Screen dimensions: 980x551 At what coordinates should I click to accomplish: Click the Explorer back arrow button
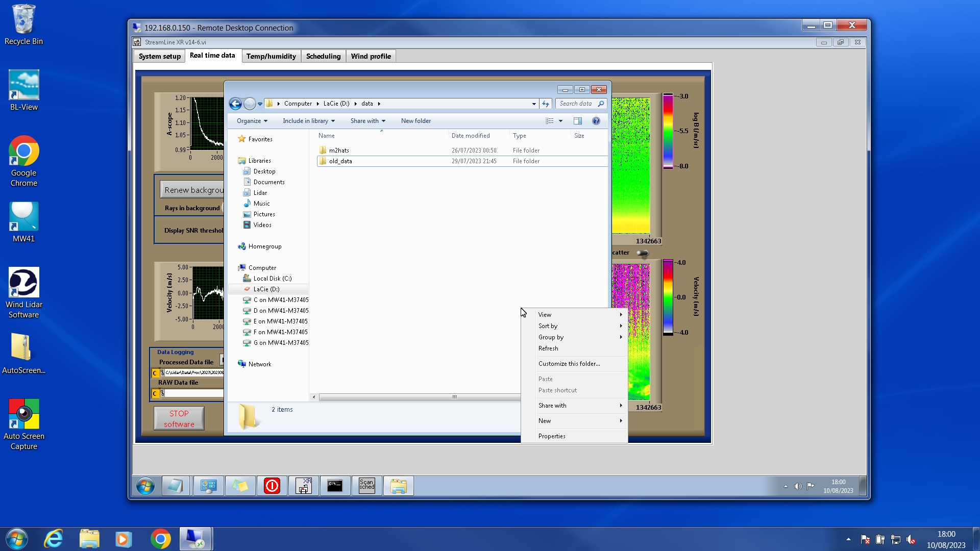tap(235, 104)
